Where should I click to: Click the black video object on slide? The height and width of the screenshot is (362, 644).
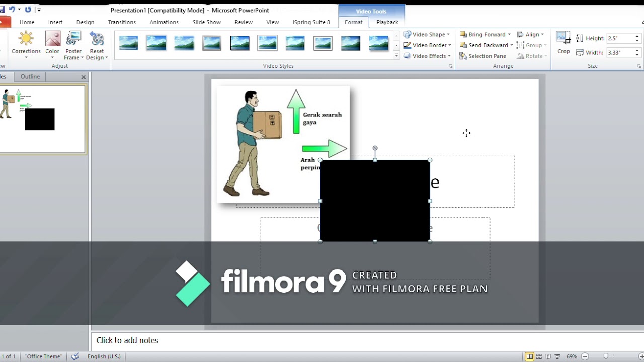click(375, 201)
